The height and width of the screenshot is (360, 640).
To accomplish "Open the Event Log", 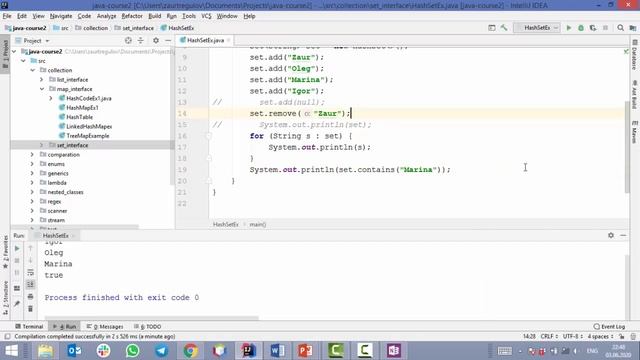I will (x=609, y=327).
